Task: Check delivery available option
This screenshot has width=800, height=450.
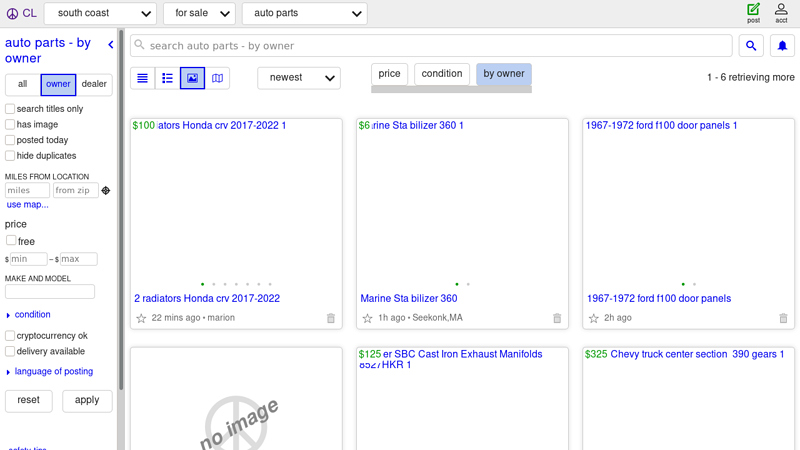Action: pos(10,351)
